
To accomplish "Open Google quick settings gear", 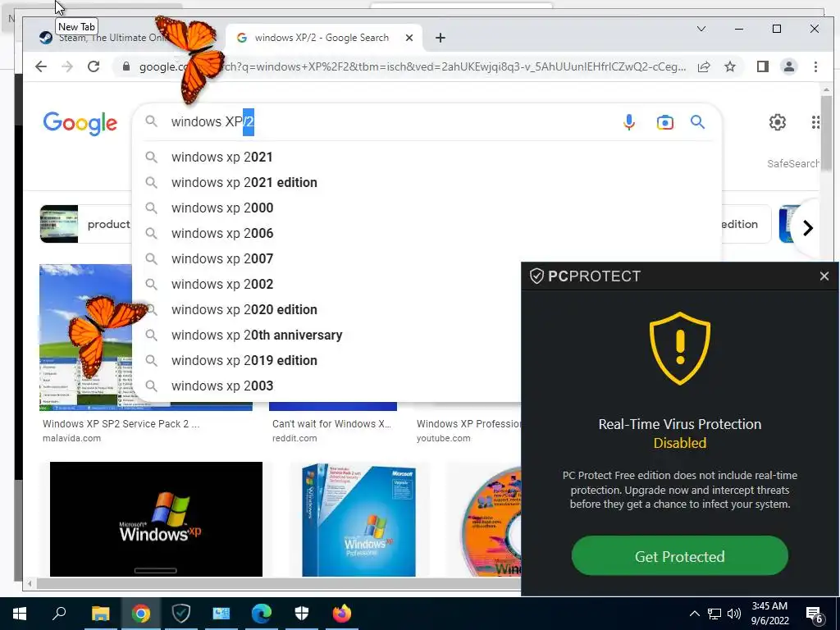I will 778,122.
